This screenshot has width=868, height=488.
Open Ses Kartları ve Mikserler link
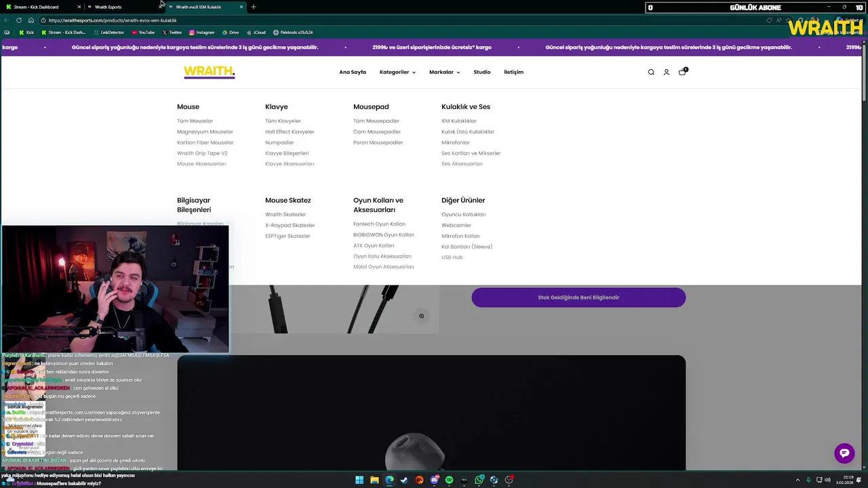pos(471,153)
